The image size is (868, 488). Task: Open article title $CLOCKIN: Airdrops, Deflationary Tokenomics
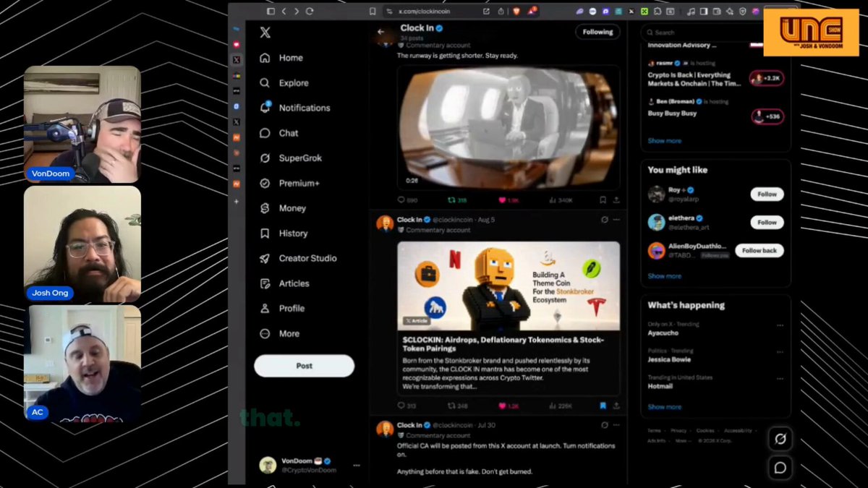503,344
